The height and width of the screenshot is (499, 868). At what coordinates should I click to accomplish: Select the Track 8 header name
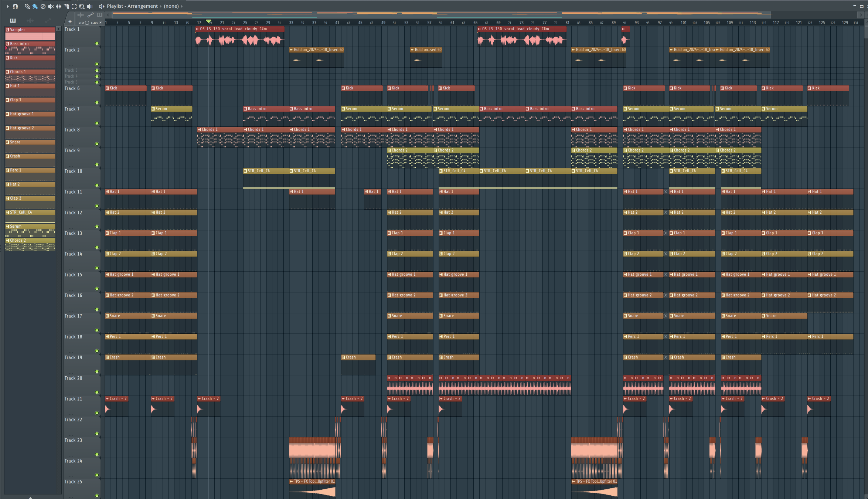72,130
